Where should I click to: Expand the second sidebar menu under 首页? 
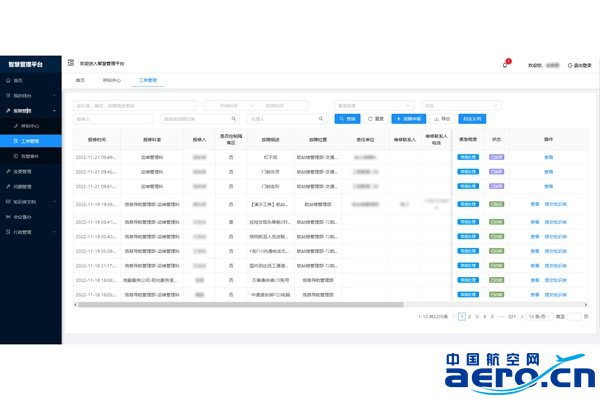tap(31, 95)
